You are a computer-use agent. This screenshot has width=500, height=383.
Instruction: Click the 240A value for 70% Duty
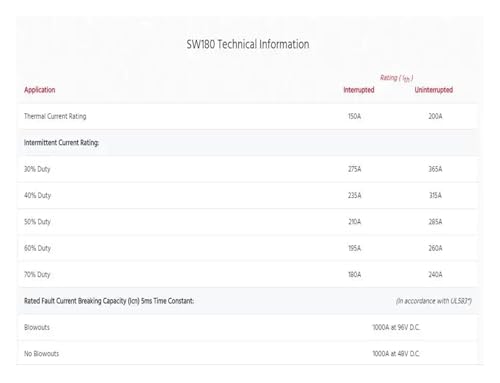click(x=435, y=274)
